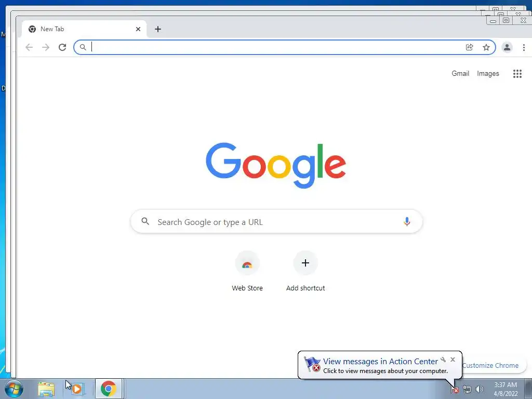Reload the page with the refresh icon

[62, 47]
